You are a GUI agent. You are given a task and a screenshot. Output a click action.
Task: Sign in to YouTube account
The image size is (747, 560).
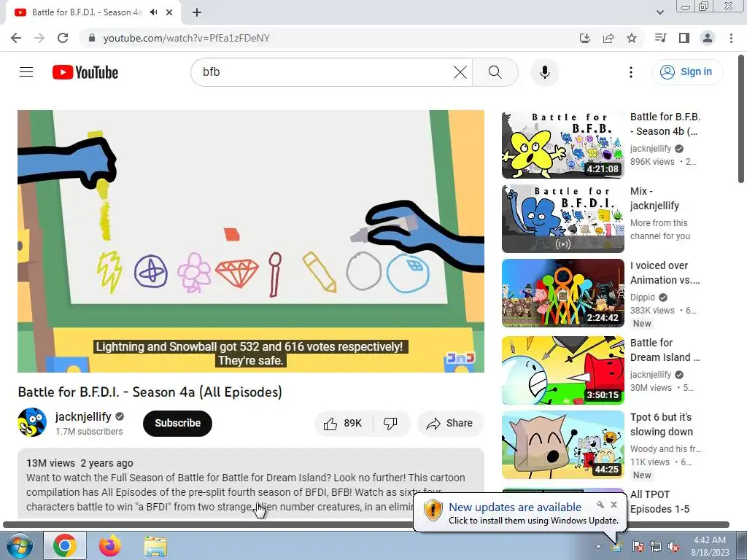[686, 72]
